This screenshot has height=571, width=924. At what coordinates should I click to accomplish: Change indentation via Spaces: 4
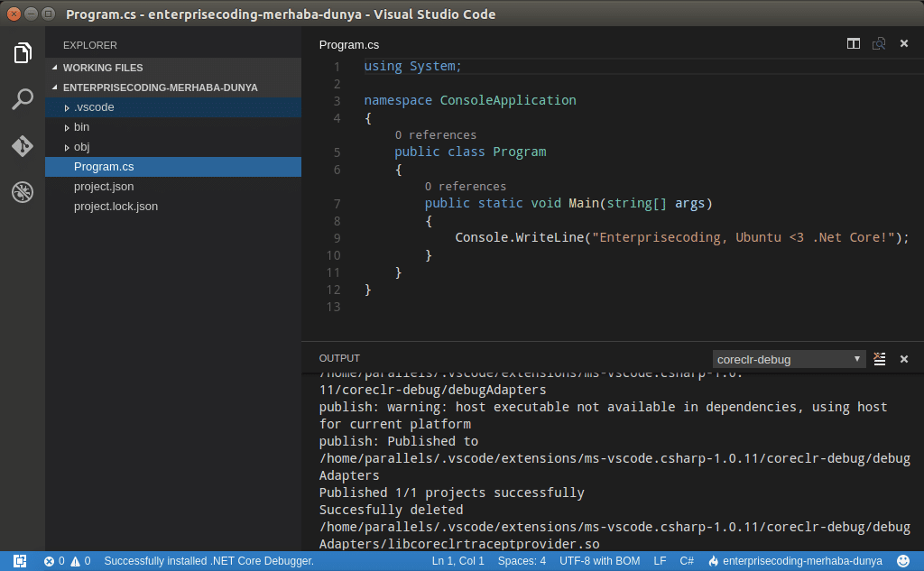coord(522,561)
